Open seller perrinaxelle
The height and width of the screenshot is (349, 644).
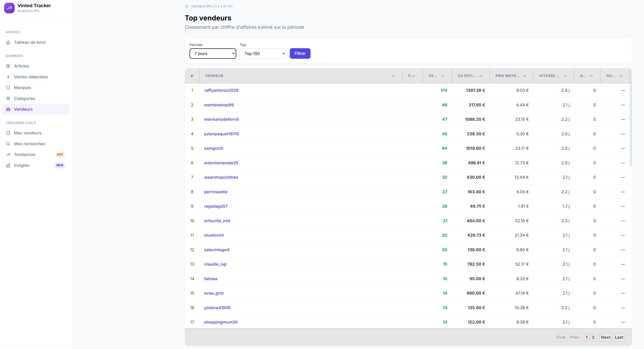pos(216,192)
